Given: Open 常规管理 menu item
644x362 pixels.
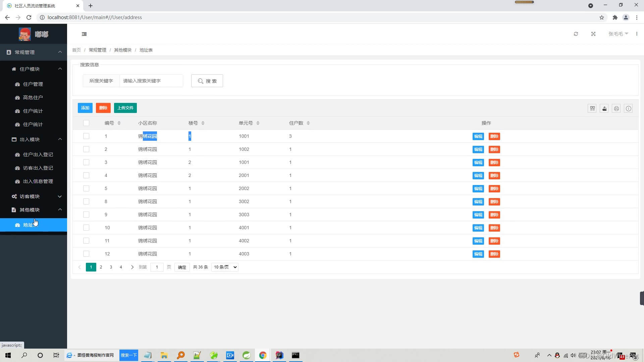Looking at the screenshot, I should click(x=33, y=52).
